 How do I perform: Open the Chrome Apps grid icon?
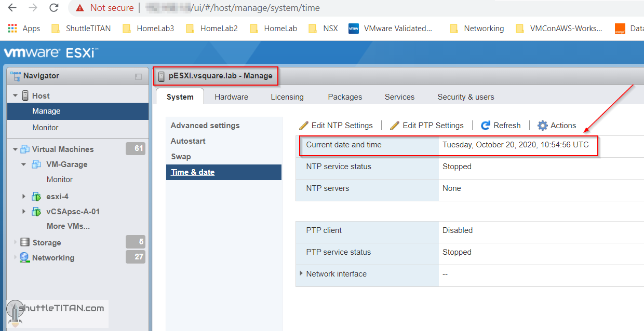click(x=11, y=28)
